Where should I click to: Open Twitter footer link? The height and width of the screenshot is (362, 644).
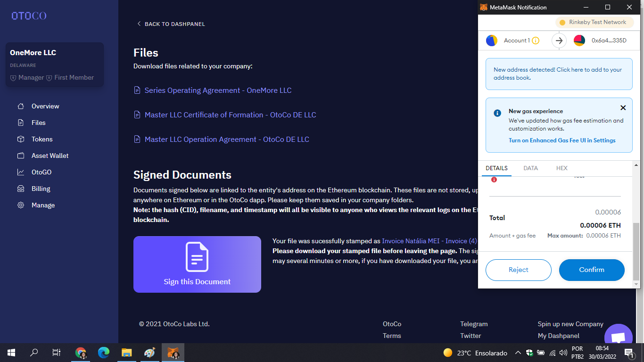(471, 336)
